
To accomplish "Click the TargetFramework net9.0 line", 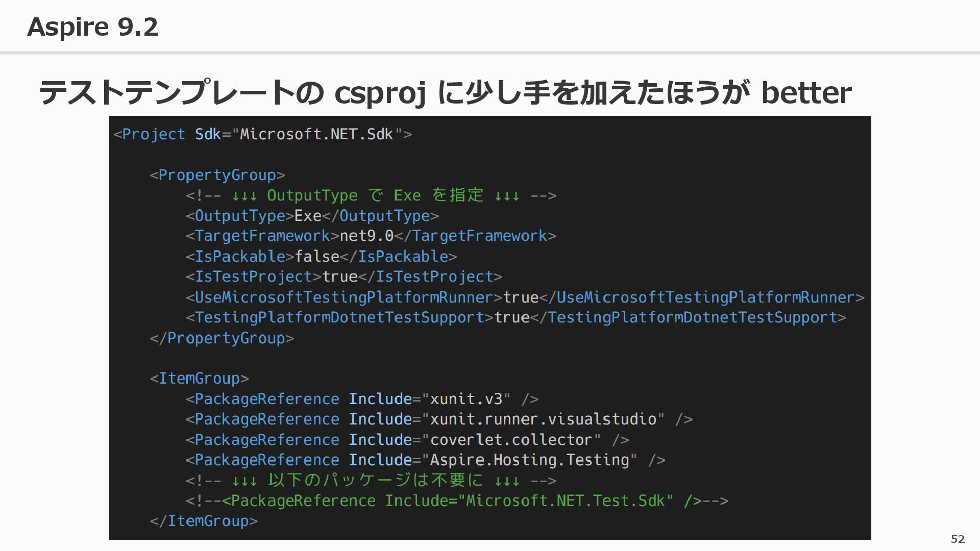I will click(x=371, y=236).
